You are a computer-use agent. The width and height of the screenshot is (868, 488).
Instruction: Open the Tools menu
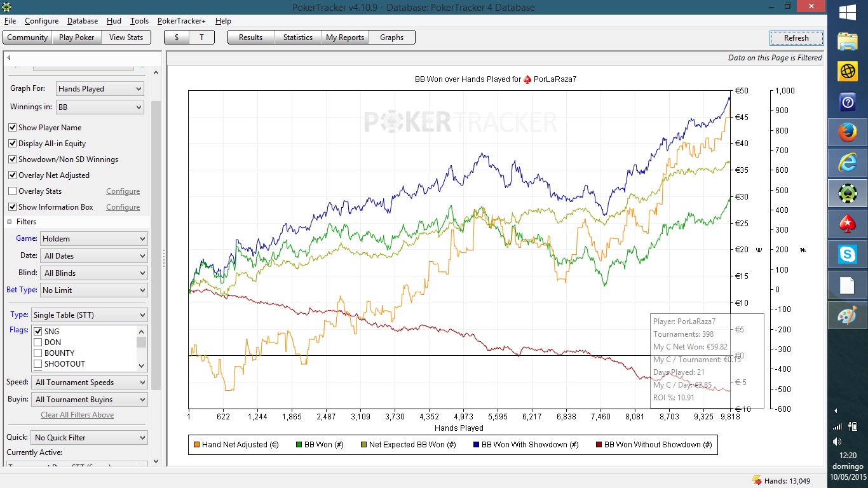139,21
